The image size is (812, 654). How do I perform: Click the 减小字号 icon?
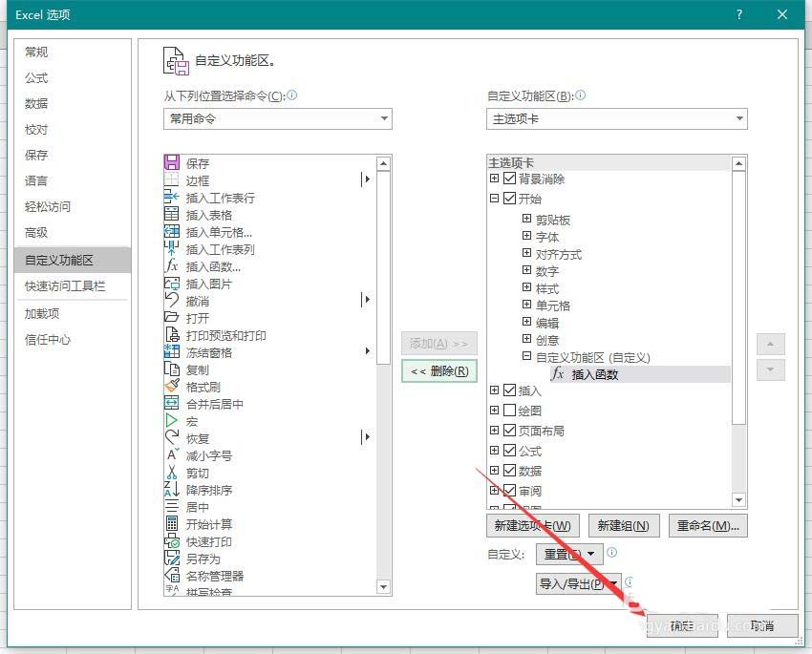click(171, 454)
